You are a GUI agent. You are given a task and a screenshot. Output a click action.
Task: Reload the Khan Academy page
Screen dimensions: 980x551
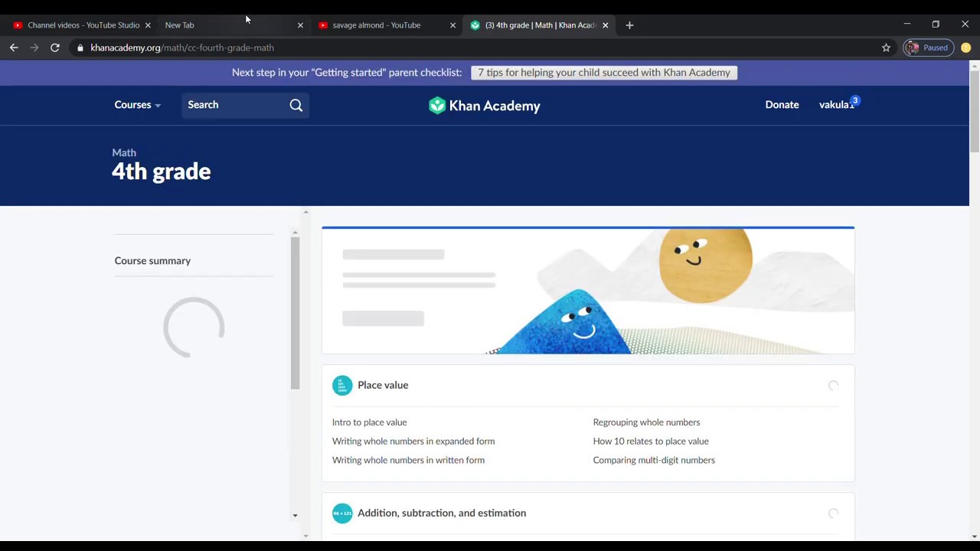click(x=55, y=47)
